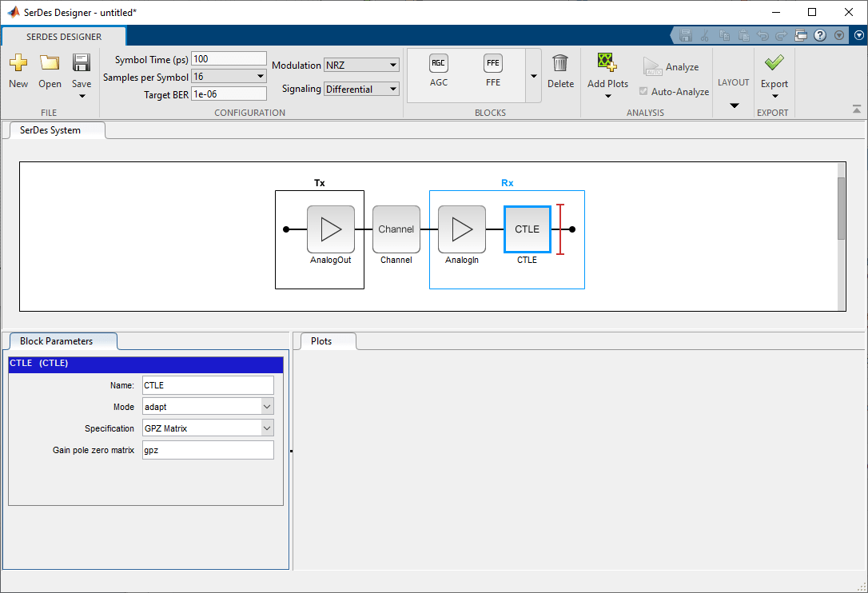Select the SerDes System tab

[x=57, y=131]
